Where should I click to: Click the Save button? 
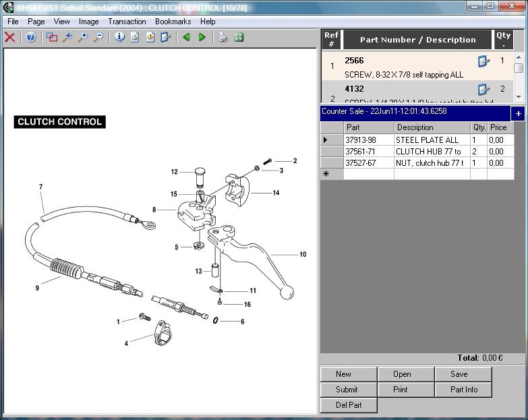(x=463, y=374)
